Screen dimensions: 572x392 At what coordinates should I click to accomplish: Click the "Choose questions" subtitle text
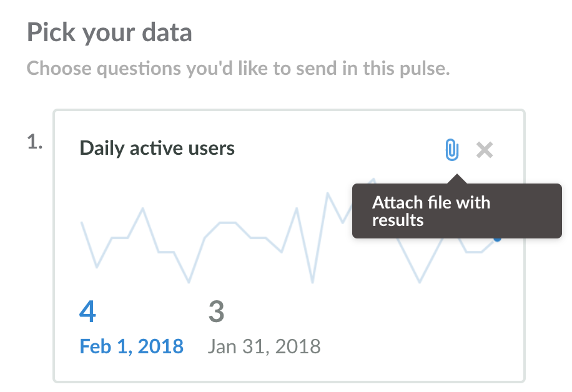[x=238, y=68]
